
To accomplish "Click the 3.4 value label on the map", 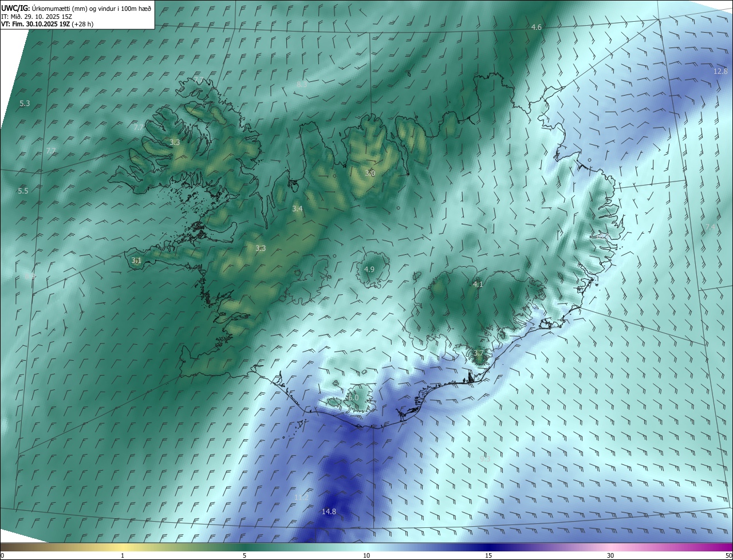I will click(x=297, y=209).
